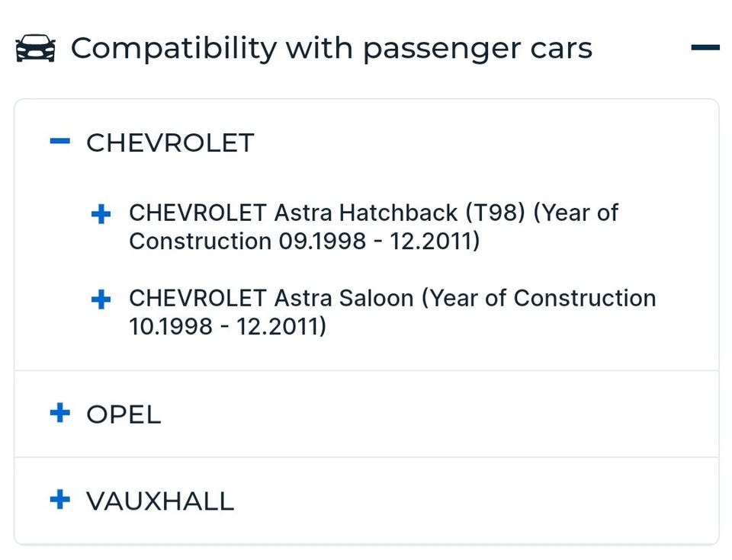Viewport: 732px width, 560px height.
Task: Click the plus icon beside VAUXHALL
Action: point(59,500)
